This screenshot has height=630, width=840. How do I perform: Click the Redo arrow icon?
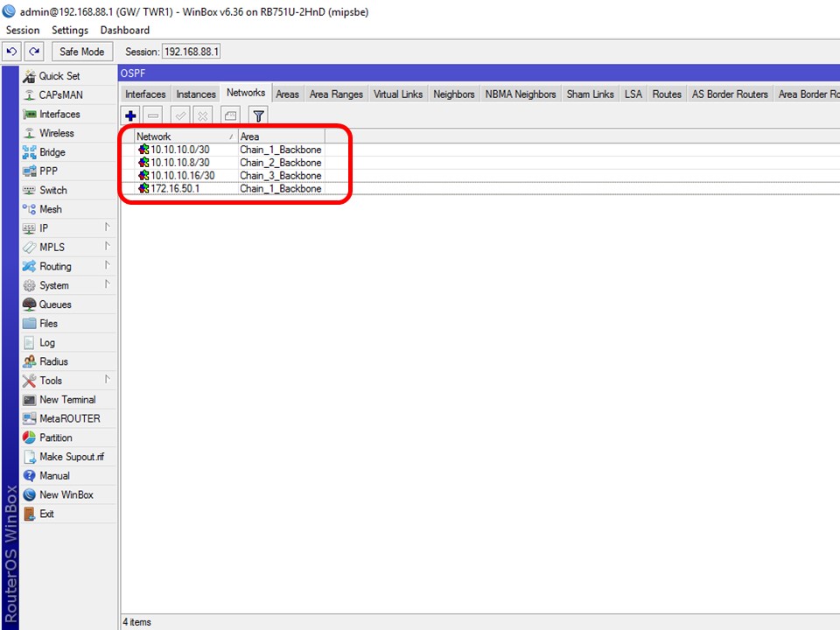point(34,52)
